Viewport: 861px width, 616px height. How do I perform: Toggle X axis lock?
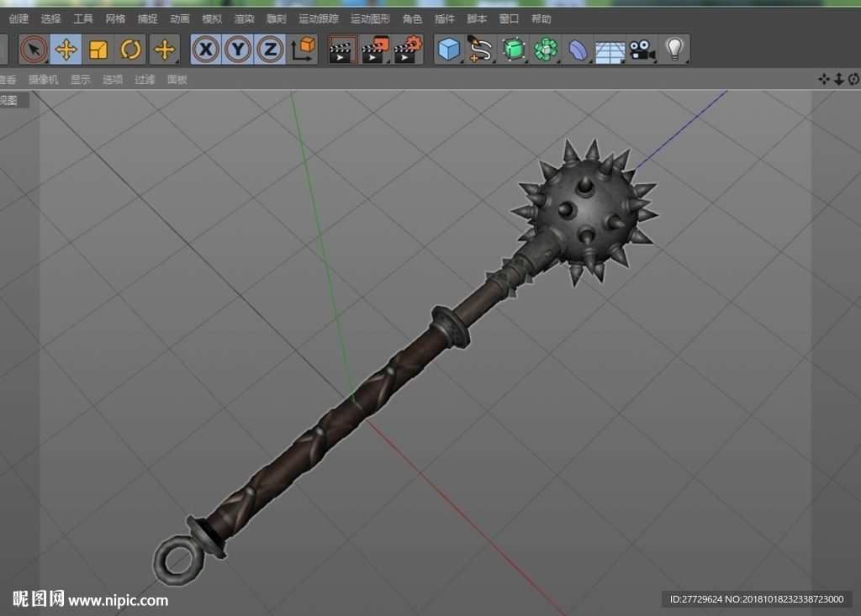click(206, 50)
